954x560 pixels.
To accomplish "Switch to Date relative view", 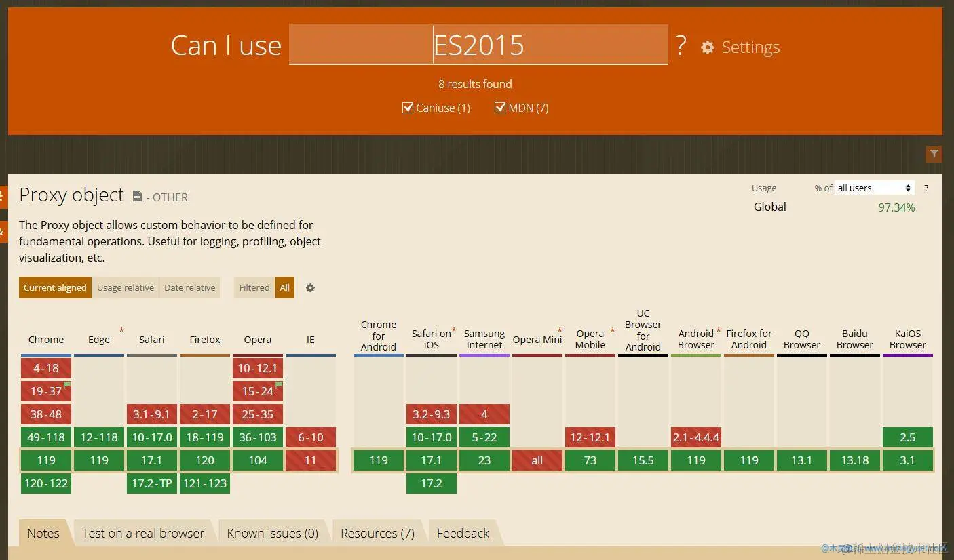I will [x=190, y=287].
